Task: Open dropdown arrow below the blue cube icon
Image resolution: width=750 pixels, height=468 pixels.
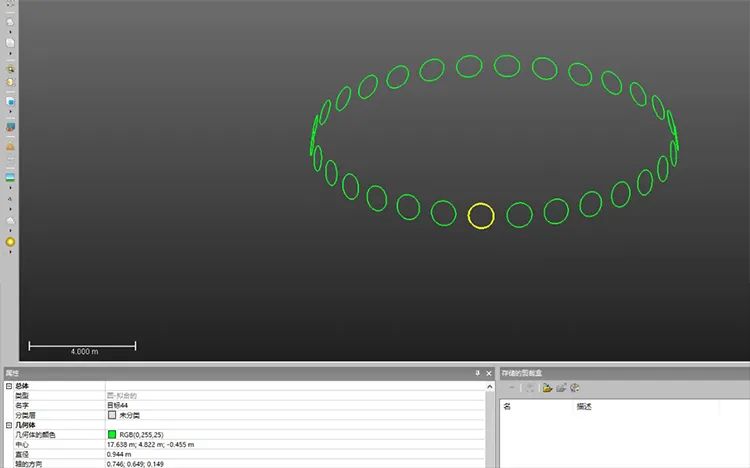Action: coord(10,112)
